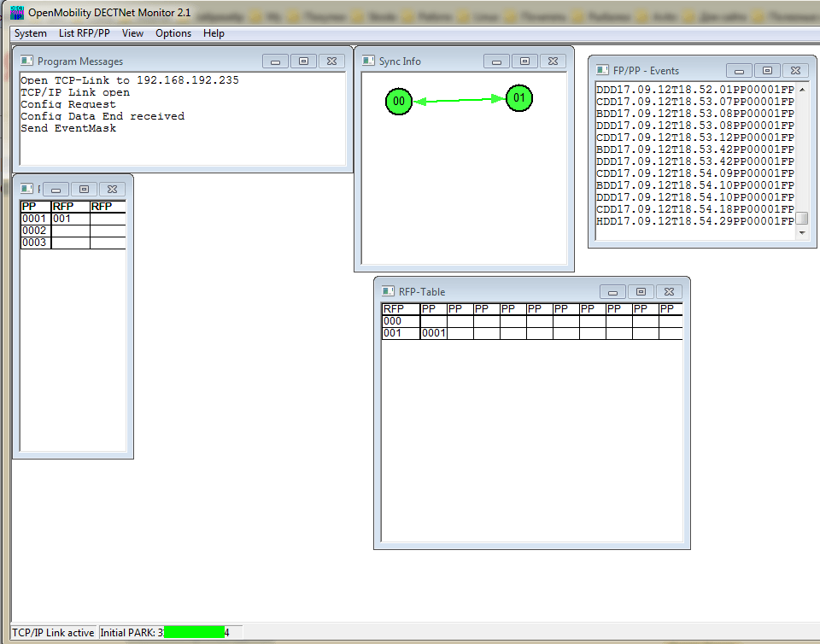The width and height of the screenshot is (820, 644).
Task: Click the 'Config Request' message line
Action: [68, 104]
